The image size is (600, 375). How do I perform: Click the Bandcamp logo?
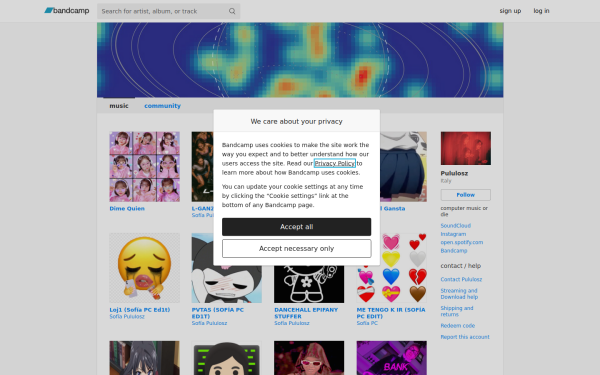(x=67, y=11)
